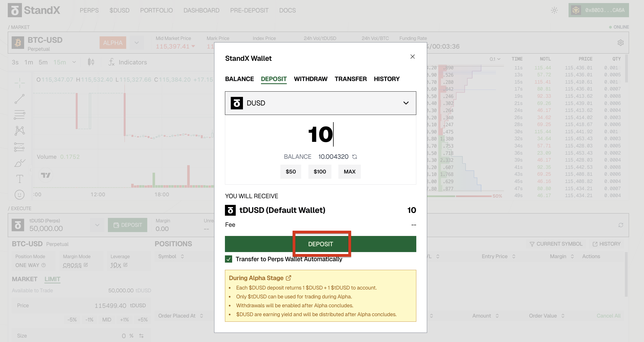Open the emoji sticker tool
The image size is (644, 342).
click(x=19, y=195)
